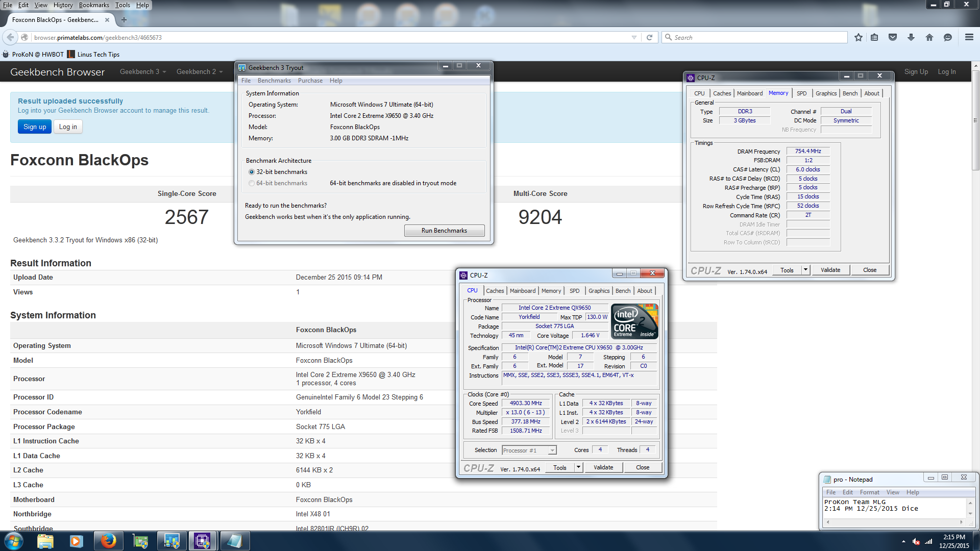Click the Firefox back arrow button

[x=10, y=37]
